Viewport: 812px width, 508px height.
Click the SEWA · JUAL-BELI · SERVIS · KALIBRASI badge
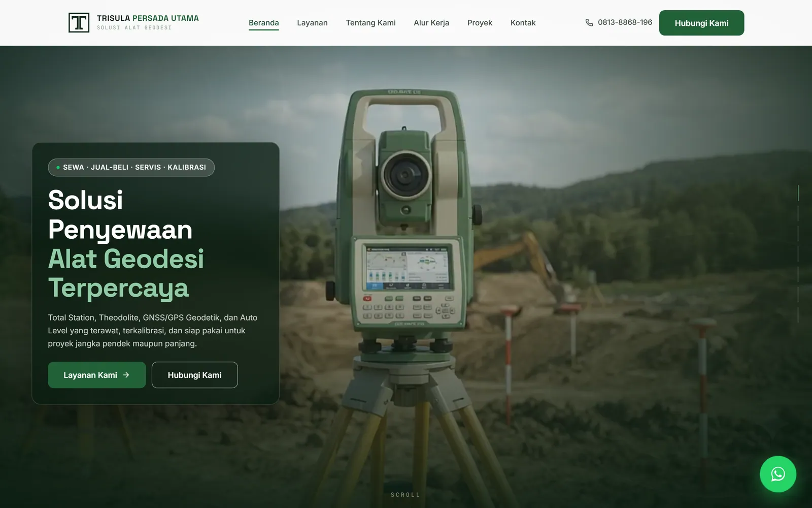pyautogui.click(x=131, y=167)
